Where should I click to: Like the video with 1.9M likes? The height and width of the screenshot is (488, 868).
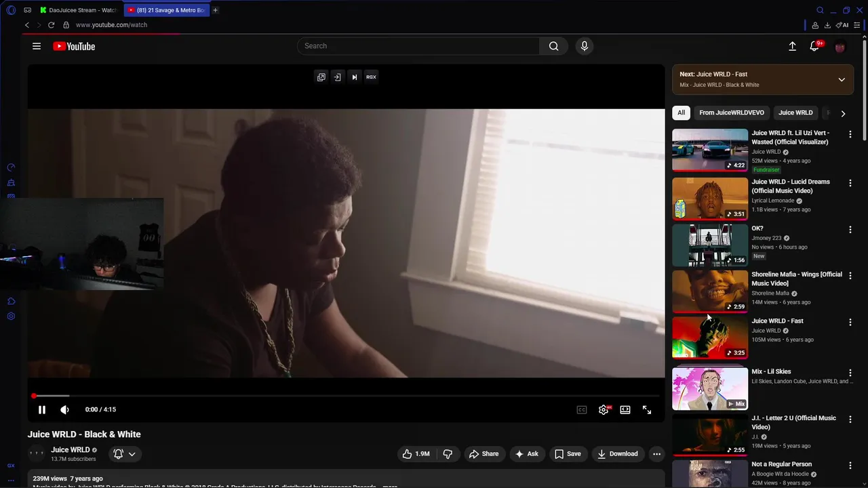(x=416, y=454)
